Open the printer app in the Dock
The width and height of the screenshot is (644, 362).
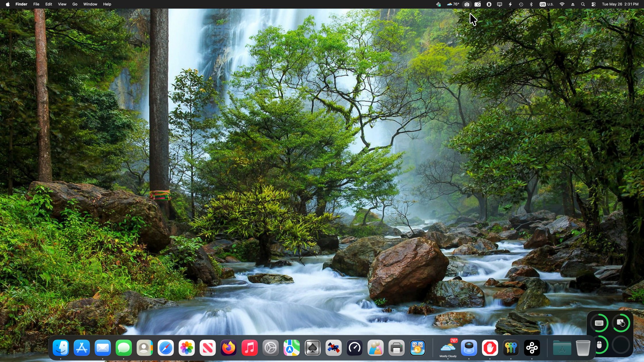[x=396, y=348]
